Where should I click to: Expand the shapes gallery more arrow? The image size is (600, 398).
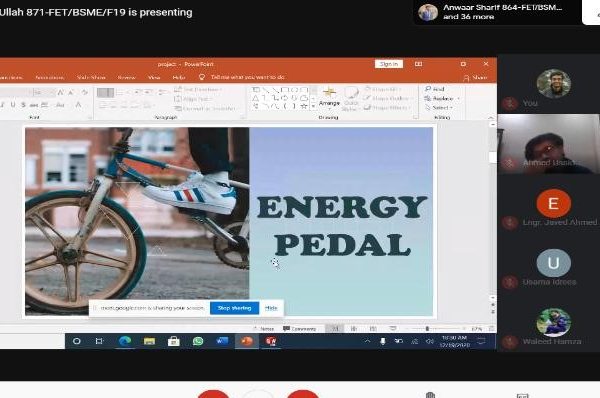313,107
